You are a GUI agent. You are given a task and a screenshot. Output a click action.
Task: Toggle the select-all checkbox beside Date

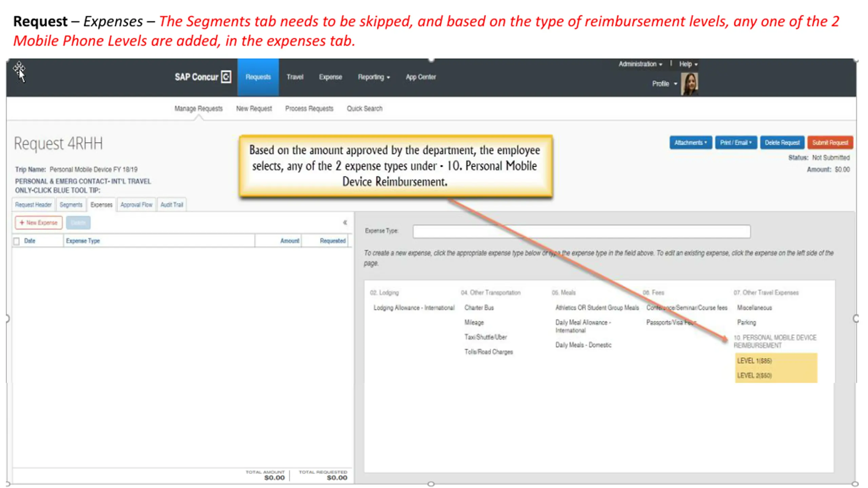pos(16,241)
